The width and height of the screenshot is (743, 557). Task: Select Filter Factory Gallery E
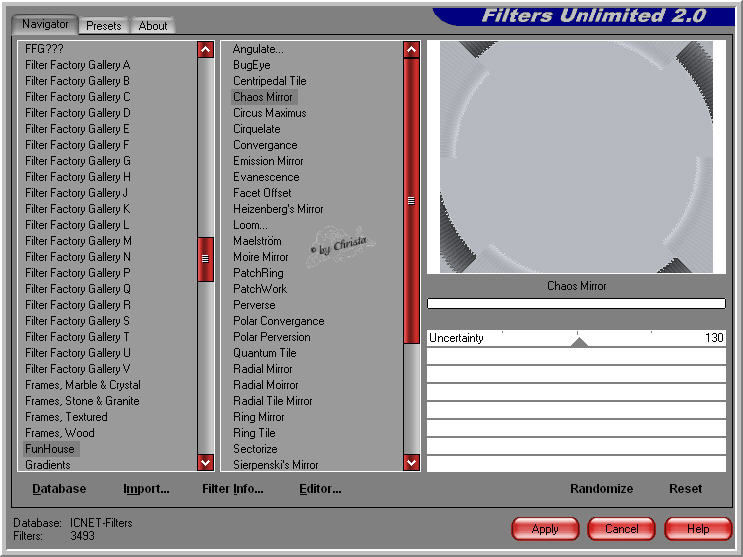[x=78, y=129]
